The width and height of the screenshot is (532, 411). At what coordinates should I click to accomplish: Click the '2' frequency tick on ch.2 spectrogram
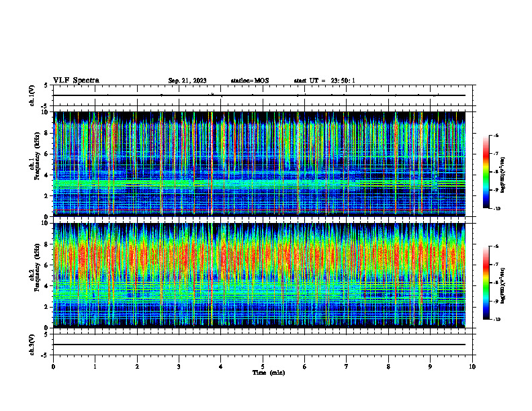click(46, 307)
